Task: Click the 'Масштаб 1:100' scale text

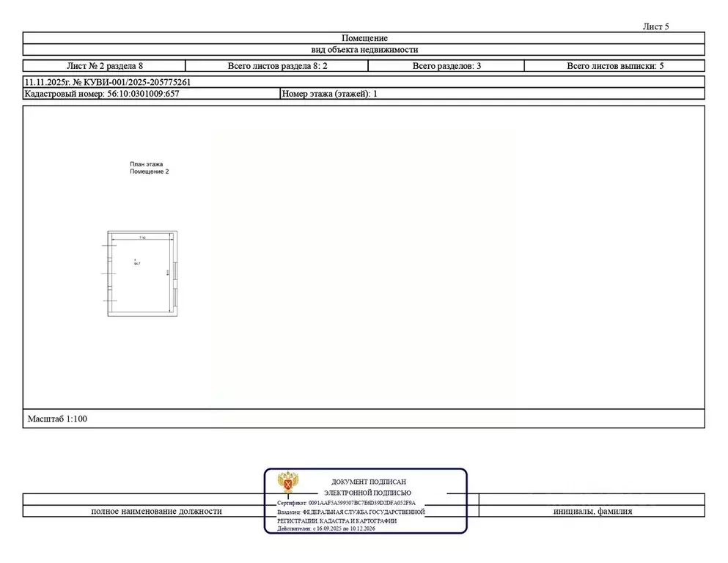Action: pos(57,419)
